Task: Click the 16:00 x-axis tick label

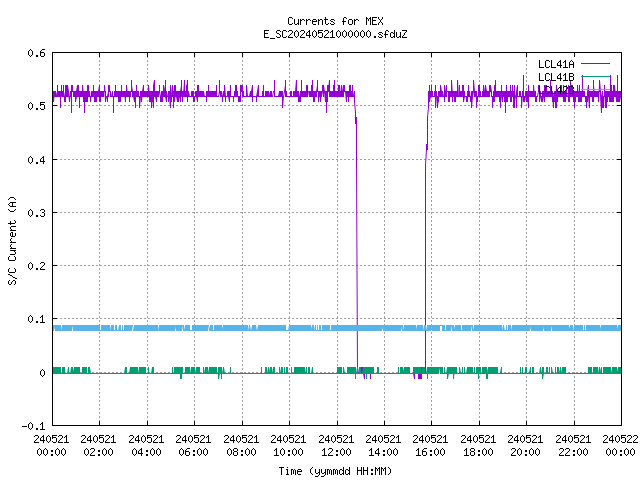Action: (430, 446)
